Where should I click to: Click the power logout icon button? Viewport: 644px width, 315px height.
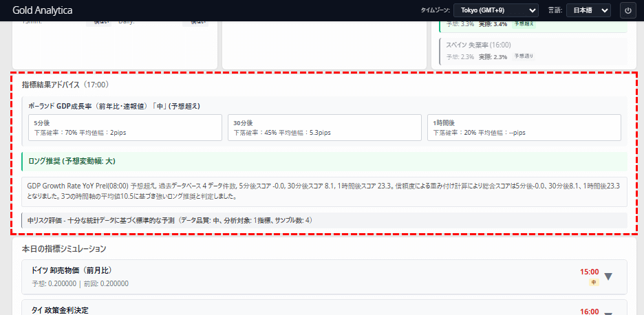click(627, 11)
